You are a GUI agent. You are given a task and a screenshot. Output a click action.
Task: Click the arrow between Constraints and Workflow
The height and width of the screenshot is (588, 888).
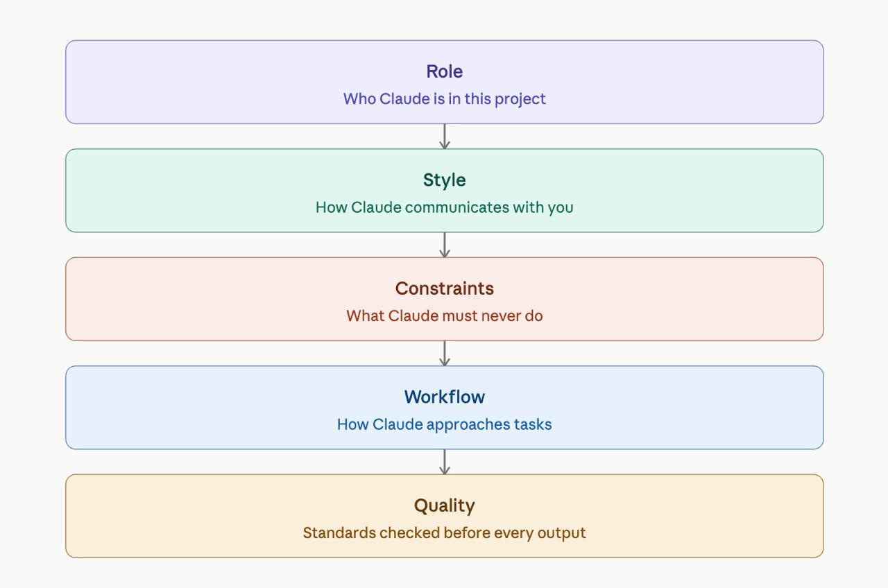tap(445, 354)
